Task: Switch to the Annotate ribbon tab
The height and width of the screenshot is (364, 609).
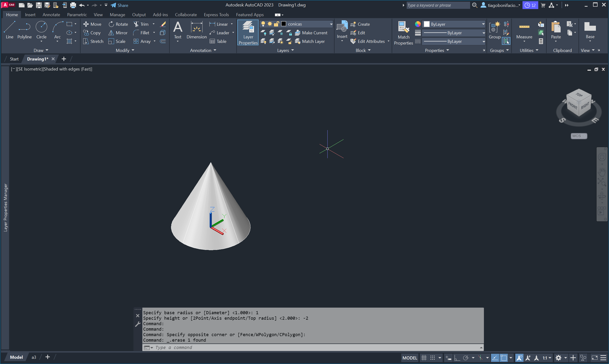Action: tap(51, 15)
